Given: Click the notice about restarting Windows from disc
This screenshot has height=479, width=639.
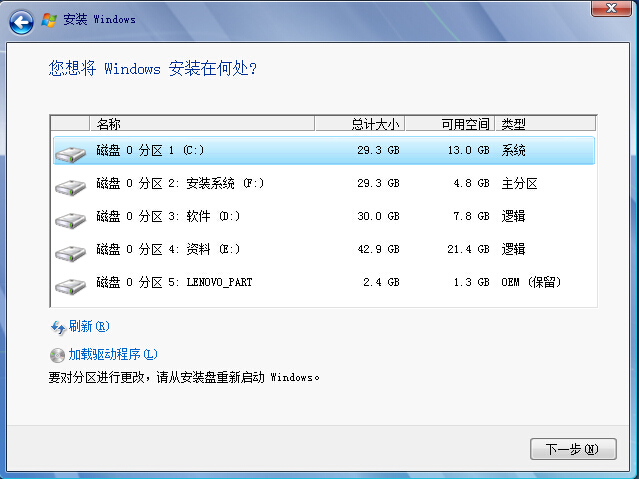Looking at the screenshot, I should tap(184, 377).
